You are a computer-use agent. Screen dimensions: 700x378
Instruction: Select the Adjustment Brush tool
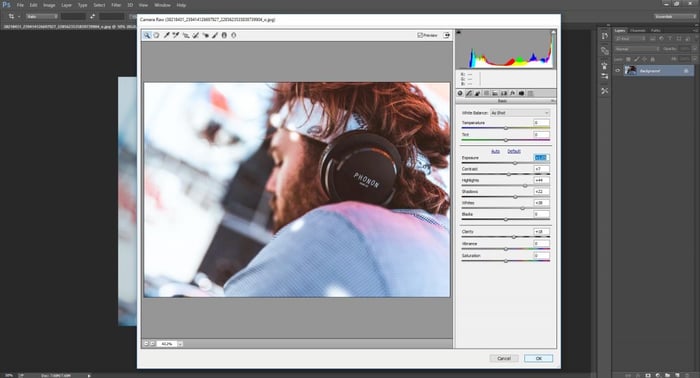[215, 35]
